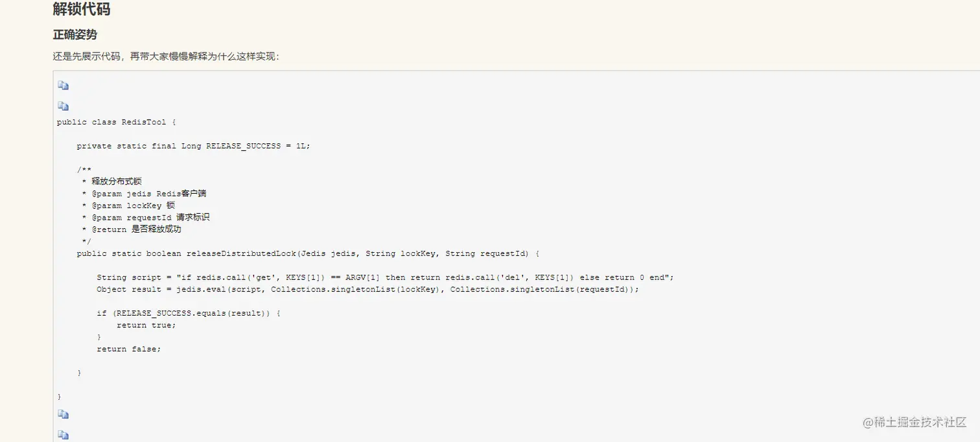Click the bottommost copy-code icon
The height and width of the screenshot is (442, 980).
coord(63,435)
